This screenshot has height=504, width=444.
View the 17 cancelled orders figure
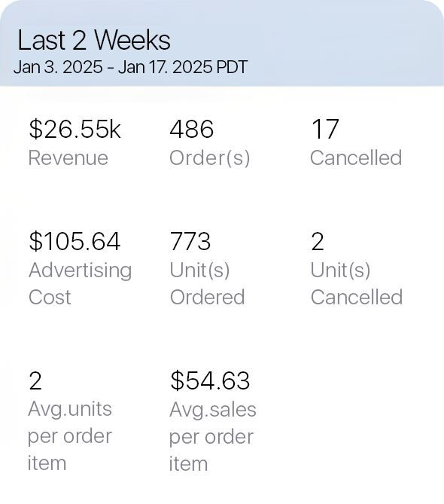click(324, 130)
